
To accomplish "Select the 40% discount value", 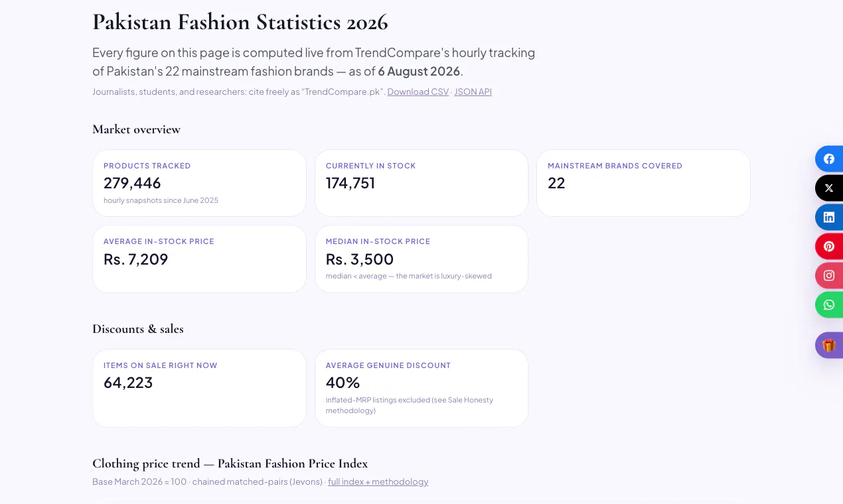I will pyautogui.click(x=343, y=383).
